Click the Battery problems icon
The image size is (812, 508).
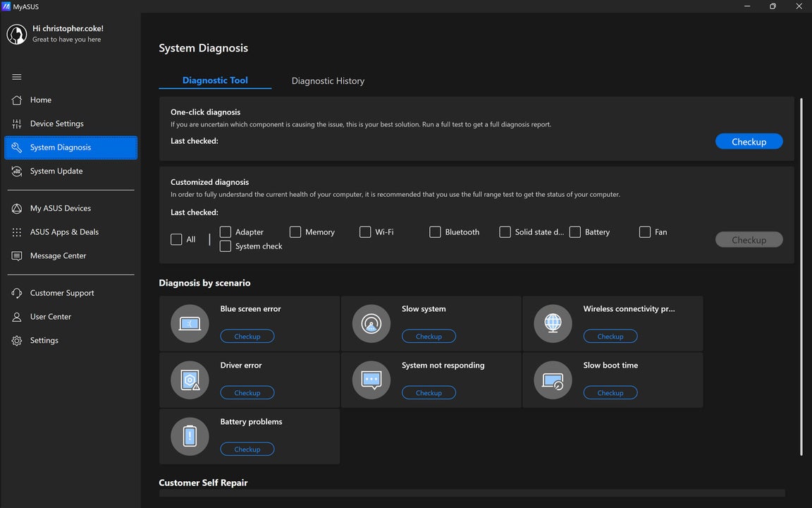tap(190, 437)
